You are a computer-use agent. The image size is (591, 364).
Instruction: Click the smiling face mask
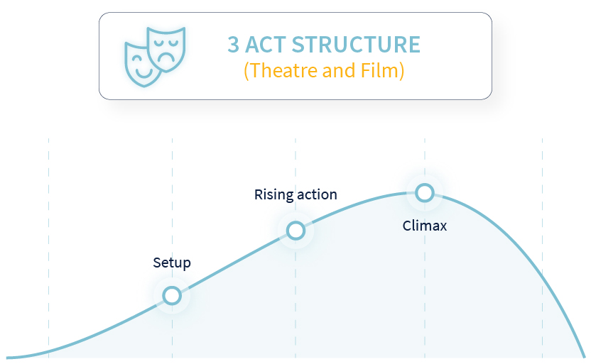click(x=140, y=66)
